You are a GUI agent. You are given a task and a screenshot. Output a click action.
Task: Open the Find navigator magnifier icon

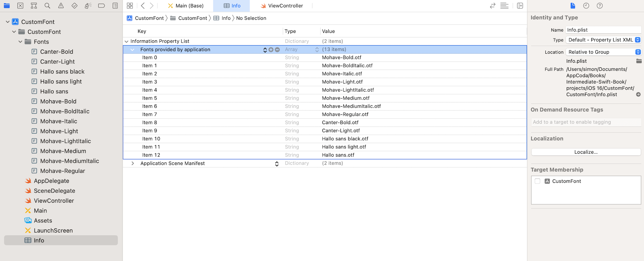47,6
